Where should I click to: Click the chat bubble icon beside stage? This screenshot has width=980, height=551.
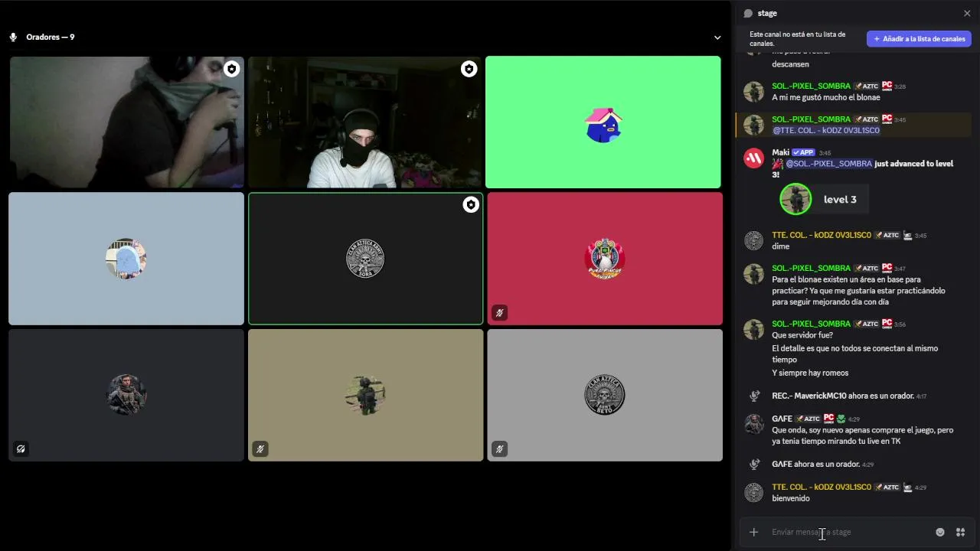748,13
